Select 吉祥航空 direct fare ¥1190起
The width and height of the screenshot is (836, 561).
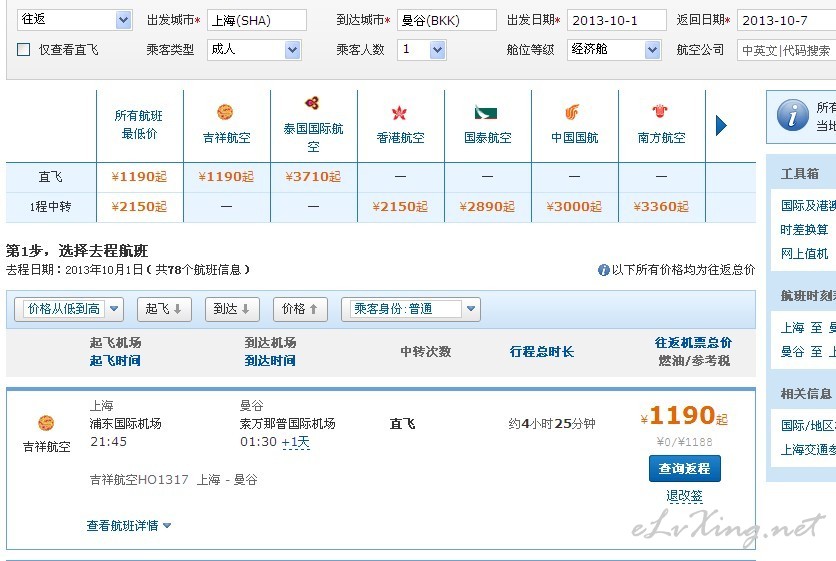(226, 177)
